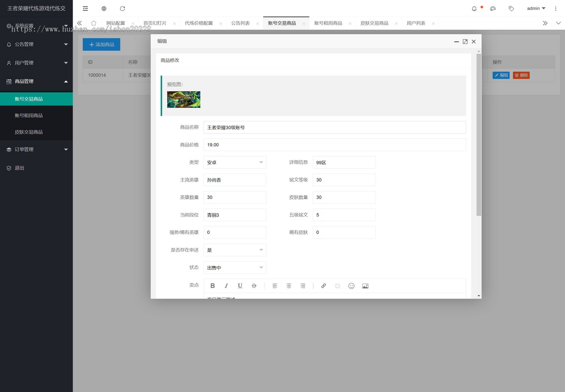Image resolution: width=565 pixels, height=392 pixels.
Task: Switch to 代练价格配置 tab
Action: click(x=199, y=23)
